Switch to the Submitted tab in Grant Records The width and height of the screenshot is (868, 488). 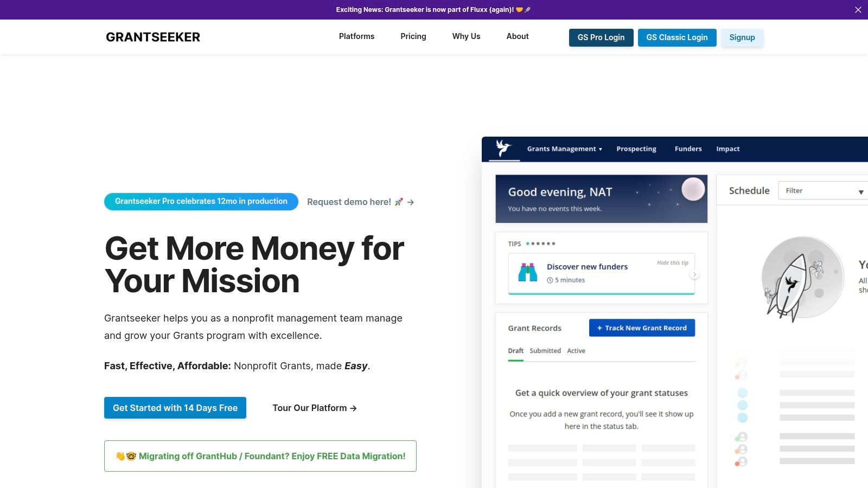click(x=545, y=350)
